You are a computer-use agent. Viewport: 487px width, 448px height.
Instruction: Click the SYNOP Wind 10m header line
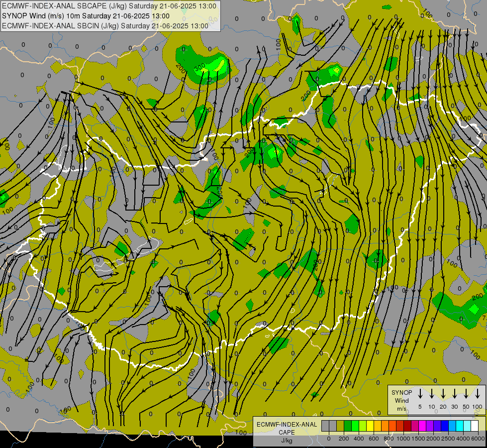point(86,16)
